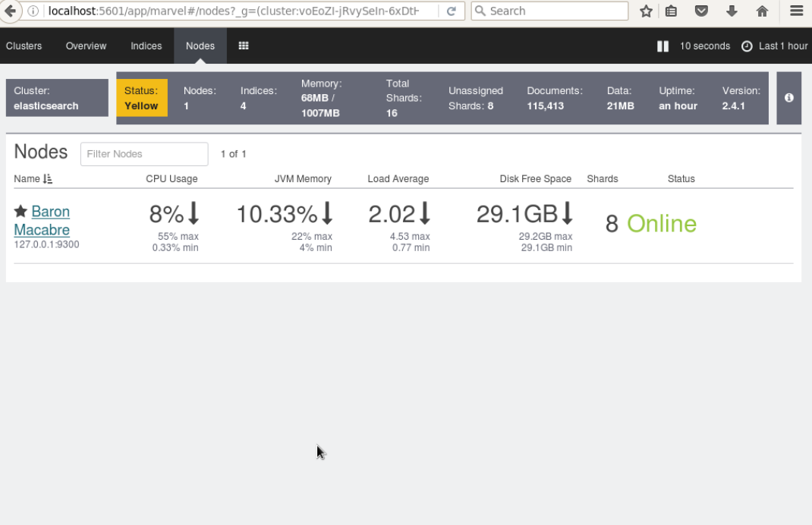Click the 4.53 max load text
Image resolution: width=812 pixels, height=525 pixels.
410,236
